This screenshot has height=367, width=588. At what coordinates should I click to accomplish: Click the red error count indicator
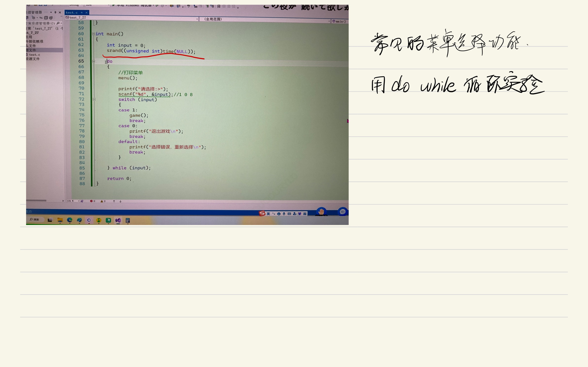point(92,201)
